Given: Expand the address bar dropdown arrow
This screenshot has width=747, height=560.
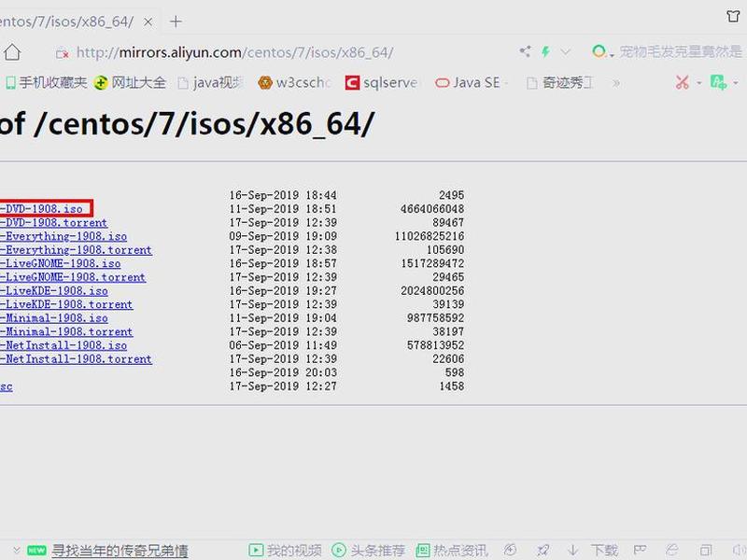Looking at the screenshot, I should (x=566, y=52).
